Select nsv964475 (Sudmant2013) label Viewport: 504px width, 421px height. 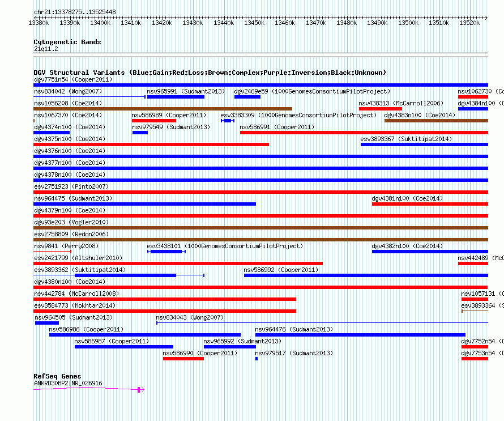(73, 198)
